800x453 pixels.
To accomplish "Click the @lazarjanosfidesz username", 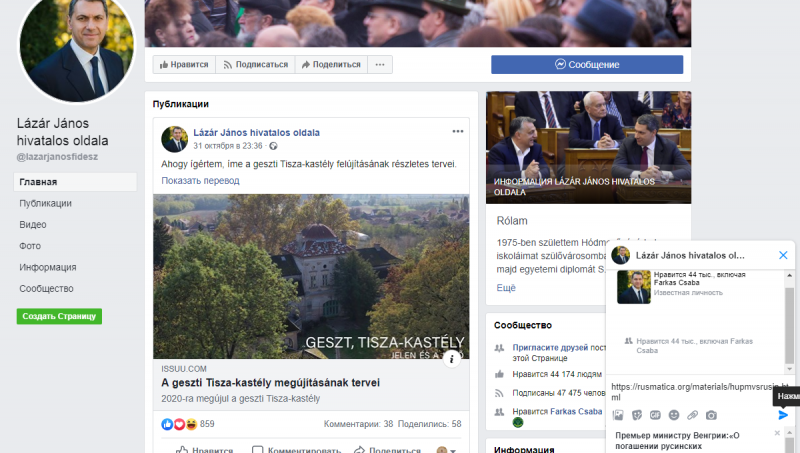I will 57,157.
